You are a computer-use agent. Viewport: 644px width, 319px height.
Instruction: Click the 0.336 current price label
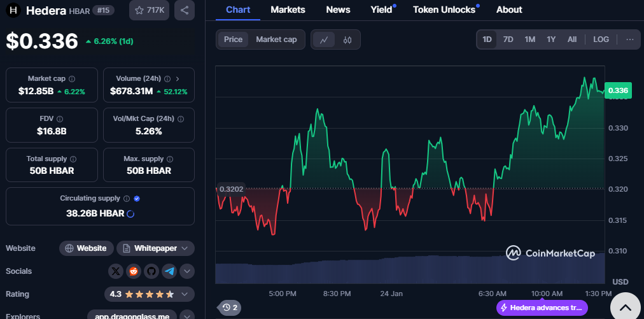[x=618, y=90]
